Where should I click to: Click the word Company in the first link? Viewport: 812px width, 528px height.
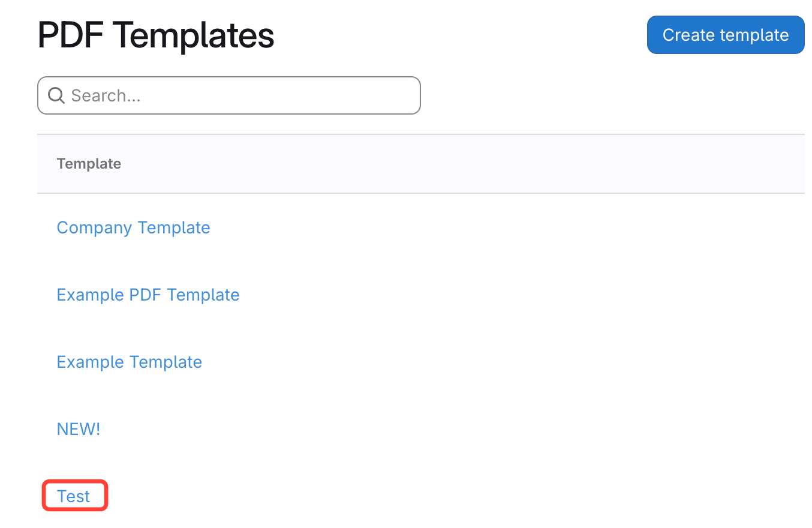[x=94, y=228]
